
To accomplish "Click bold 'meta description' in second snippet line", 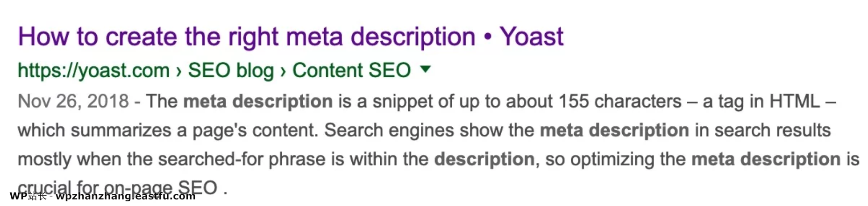I will tap(614, 130).
